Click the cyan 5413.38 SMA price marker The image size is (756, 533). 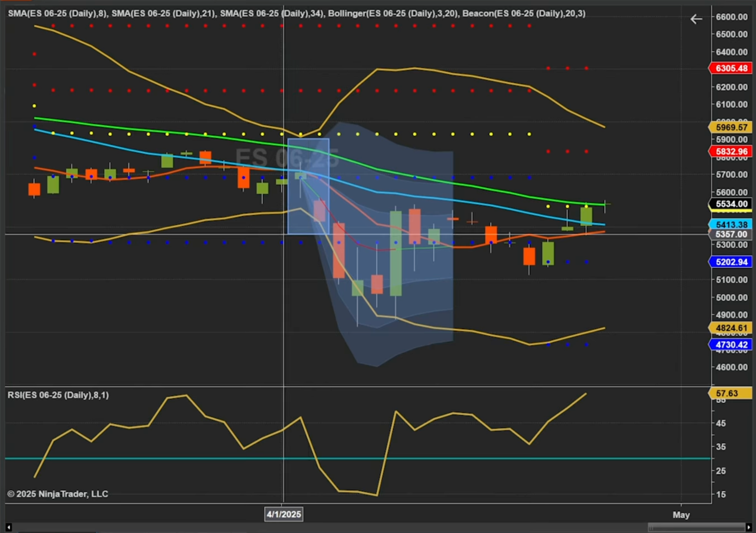[x=731, y=225]
